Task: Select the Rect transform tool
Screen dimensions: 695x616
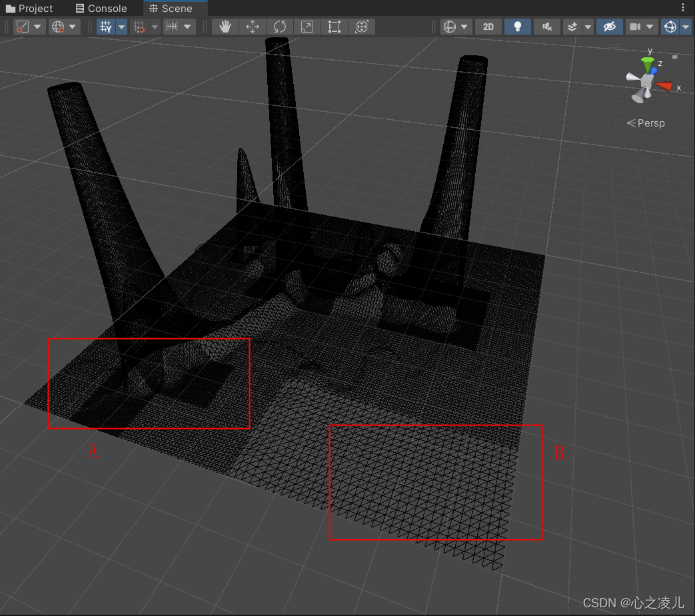Action: [x=335, y=27]
